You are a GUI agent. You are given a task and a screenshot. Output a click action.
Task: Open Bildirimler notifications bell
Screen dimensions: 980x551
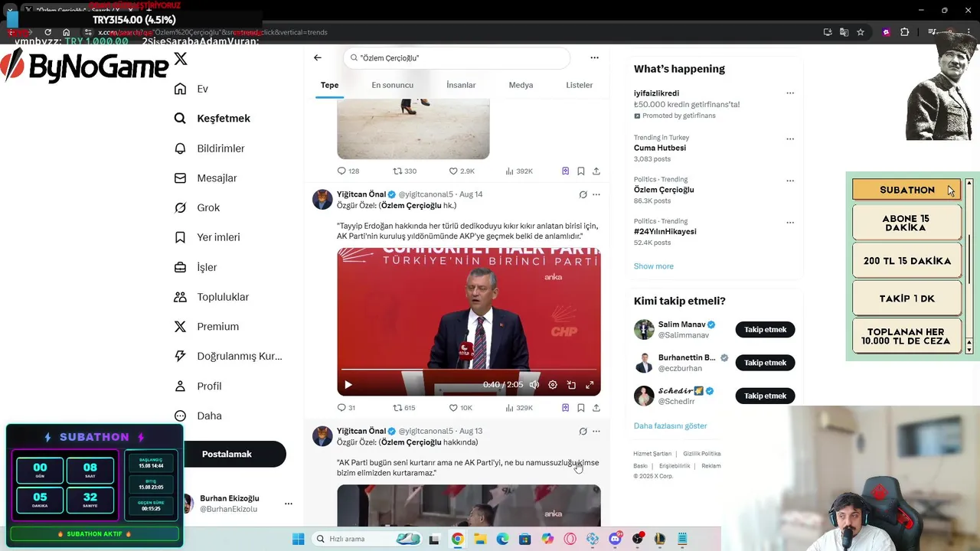180,148
